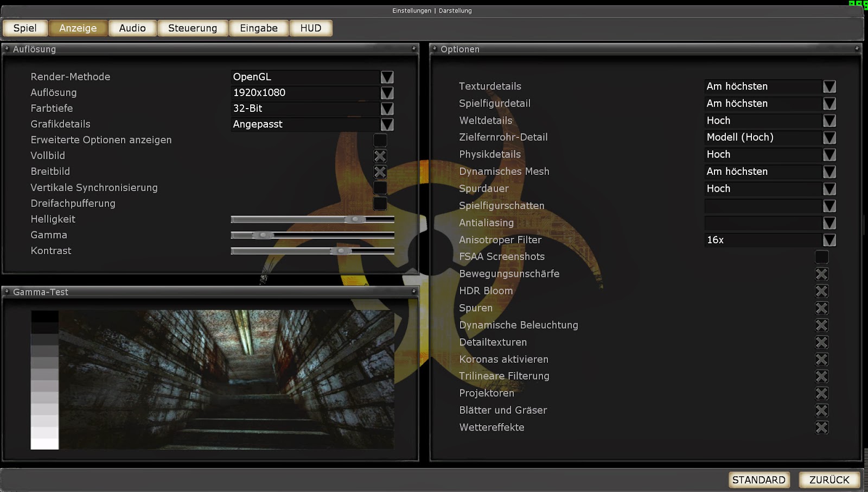This screenshot has width=868, height=492.
Task: Open the Auflösung resolution dropdown
Action: [x=387, y=93]
